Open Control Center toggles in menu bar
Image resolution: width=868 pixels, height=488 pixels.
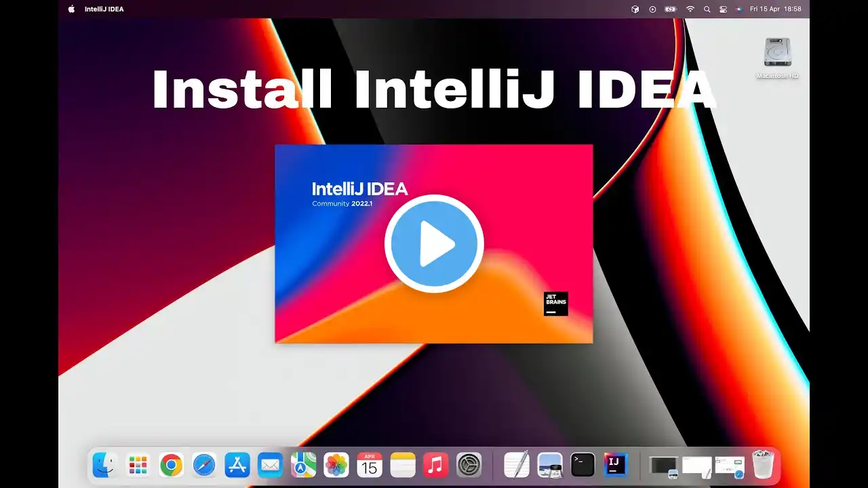(x=723, y=9)
